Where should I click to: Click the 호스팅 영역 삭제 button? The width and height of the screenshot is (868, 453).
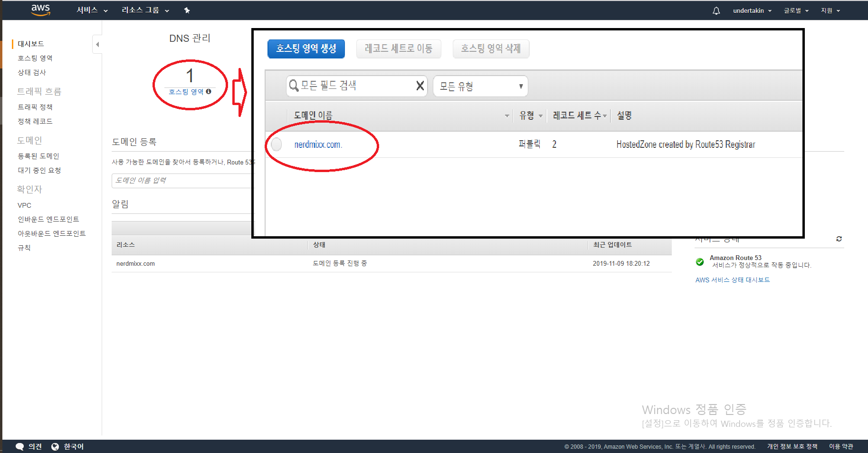click(491, 48)
